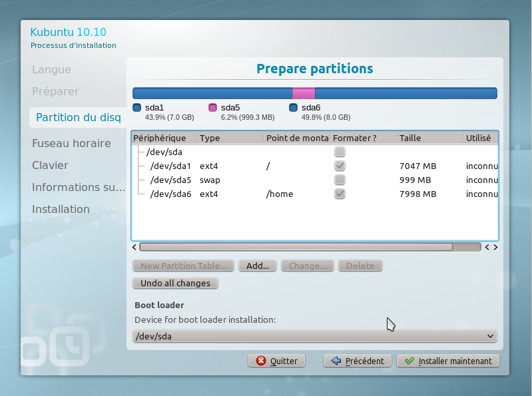Image resolution: width=532 pixels, height=396 pixels.
Task: Click the 49.8% (8.0 GB) legend text
Action: pos(326,117)
